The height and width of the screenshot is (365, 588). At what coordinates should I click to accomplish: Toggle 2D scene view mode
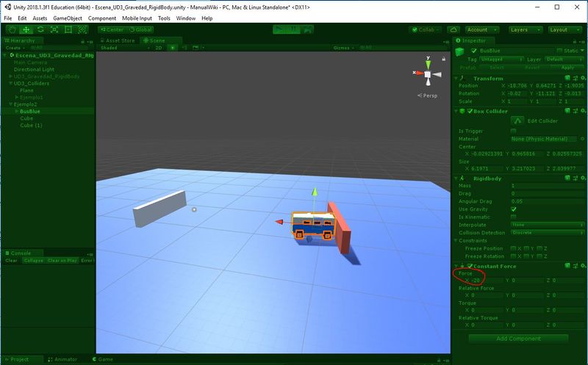(159, 48)
